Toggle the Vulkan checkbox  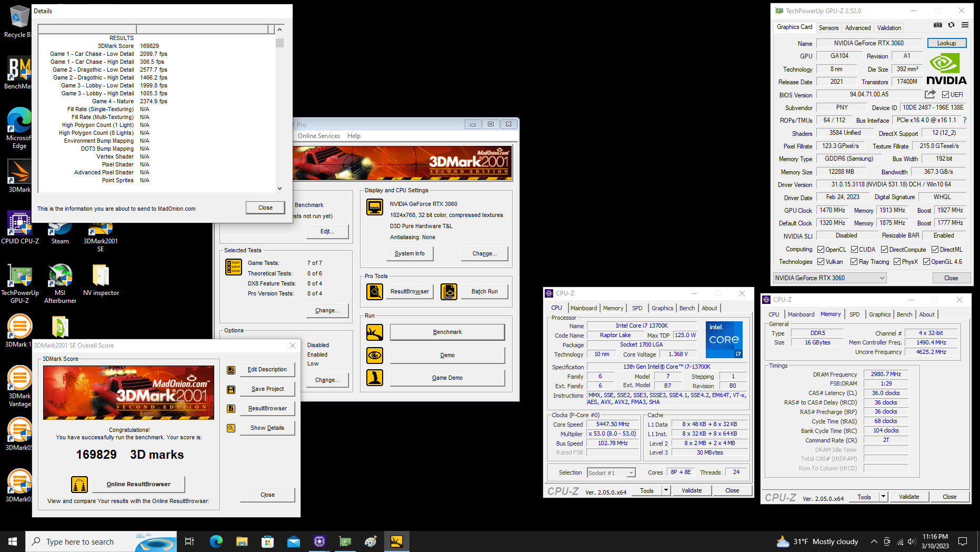tap(821, 262)
